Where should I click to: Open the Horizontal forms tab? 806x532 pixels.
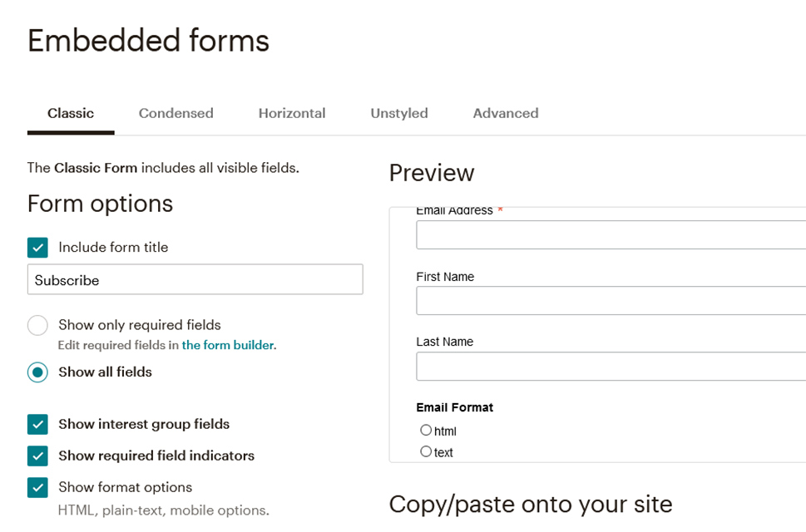pos(291,113)
